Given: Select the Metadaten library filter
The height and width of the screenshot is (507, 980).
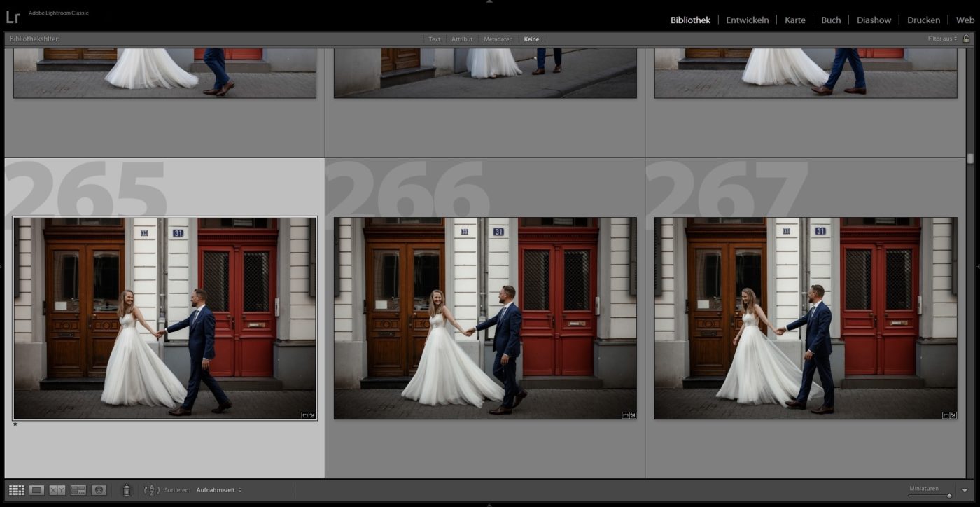Looking at the screenshot, I should [x=498, y=39].
